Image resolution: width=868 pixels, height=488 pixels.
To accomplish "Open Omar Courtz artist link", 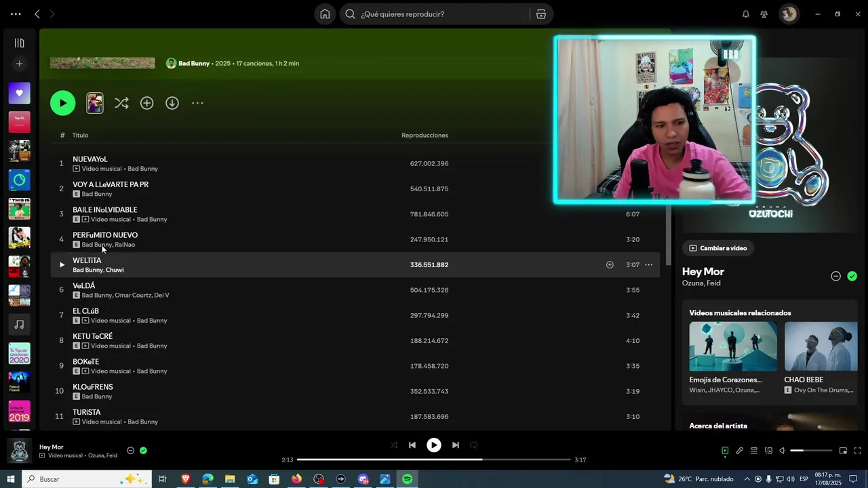I will tap(132, 295).
